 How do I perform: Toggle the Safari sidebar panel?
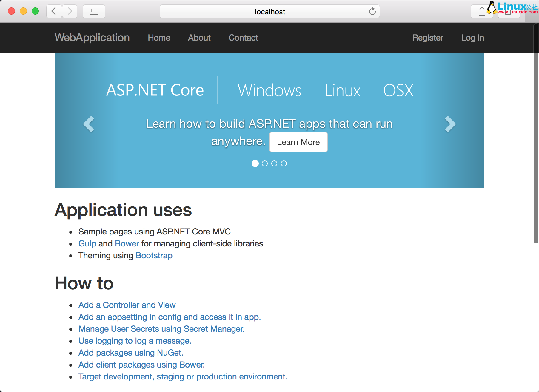tap(94, 11)
